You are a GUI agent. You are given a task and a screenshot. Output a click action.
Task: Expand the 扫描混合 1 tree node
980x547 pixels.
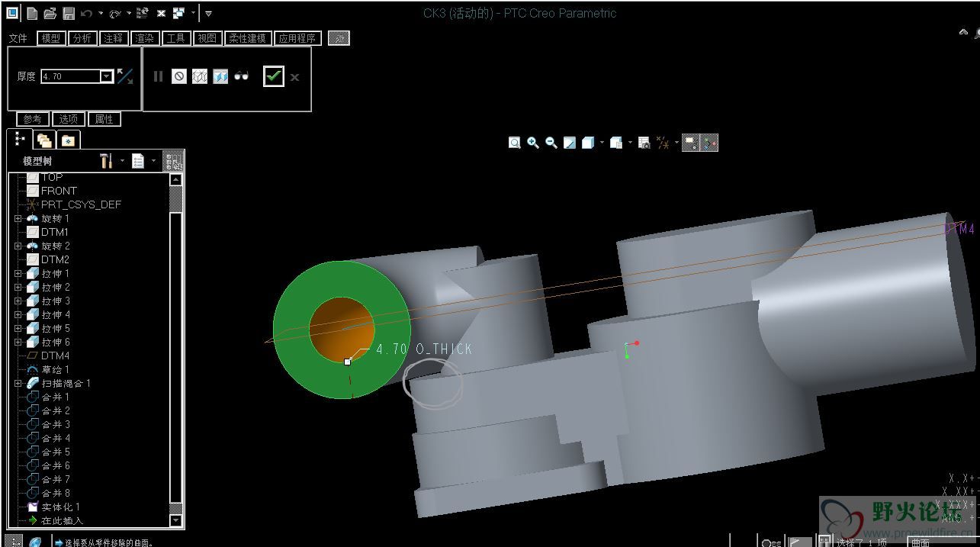pos(18,383)
